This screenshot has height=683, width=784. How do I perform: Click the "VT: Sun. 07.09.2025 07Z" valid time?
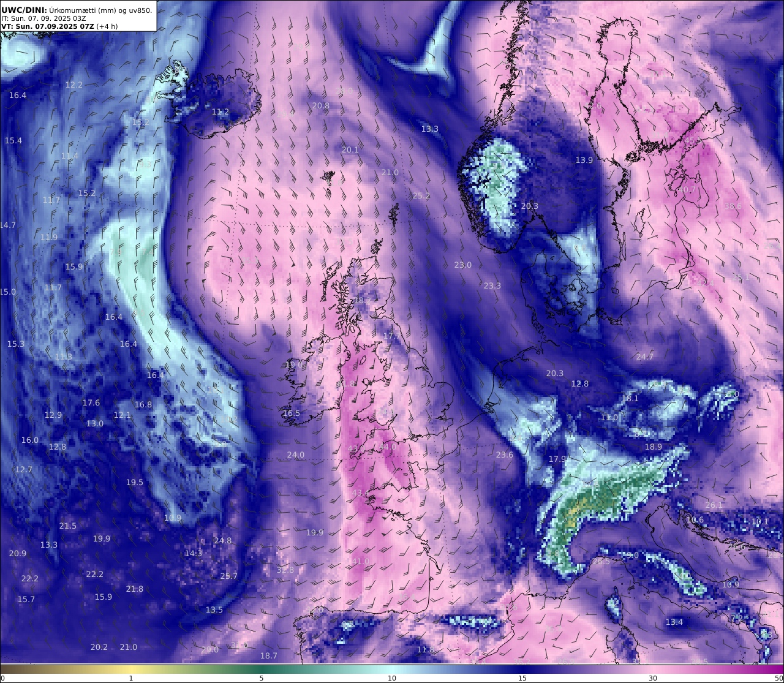click(x=47, y=26)
